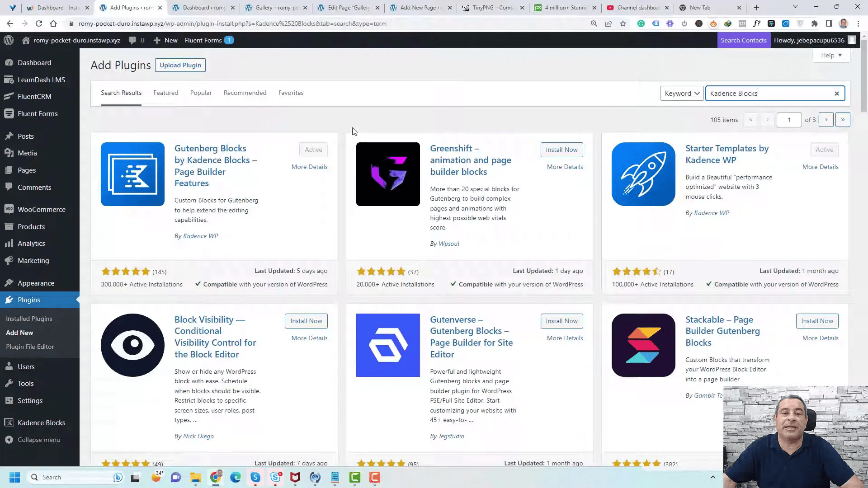Install Block Visibility plugin now
Image resolution: width=868 pixels, height=488 pixels.
coord(306,321)
